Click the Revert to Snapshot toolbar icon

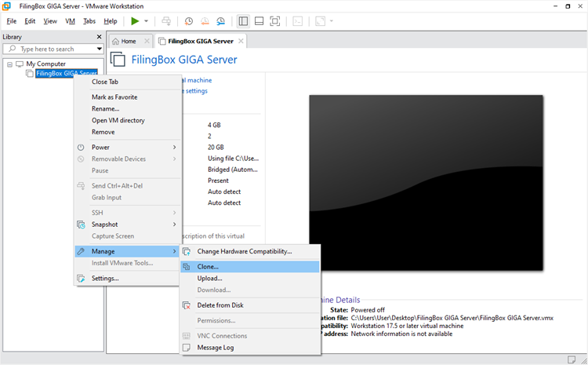tap(205, 21)
